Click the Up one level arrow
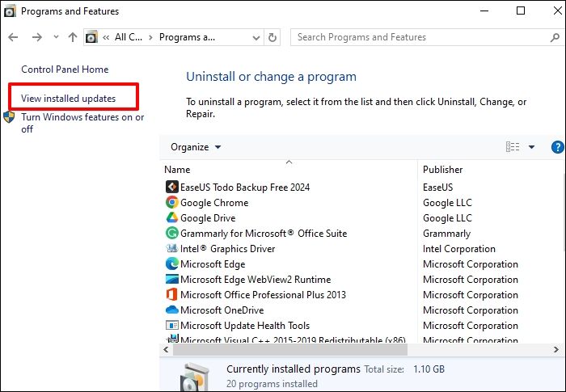The height and width of the screenshot is (392, 566). 73,37
